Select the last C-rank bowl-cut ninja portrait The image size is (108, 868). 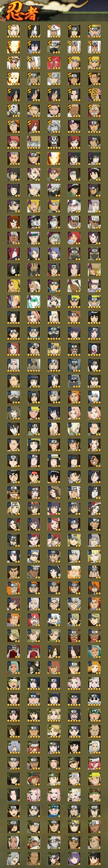coord(94,858)
